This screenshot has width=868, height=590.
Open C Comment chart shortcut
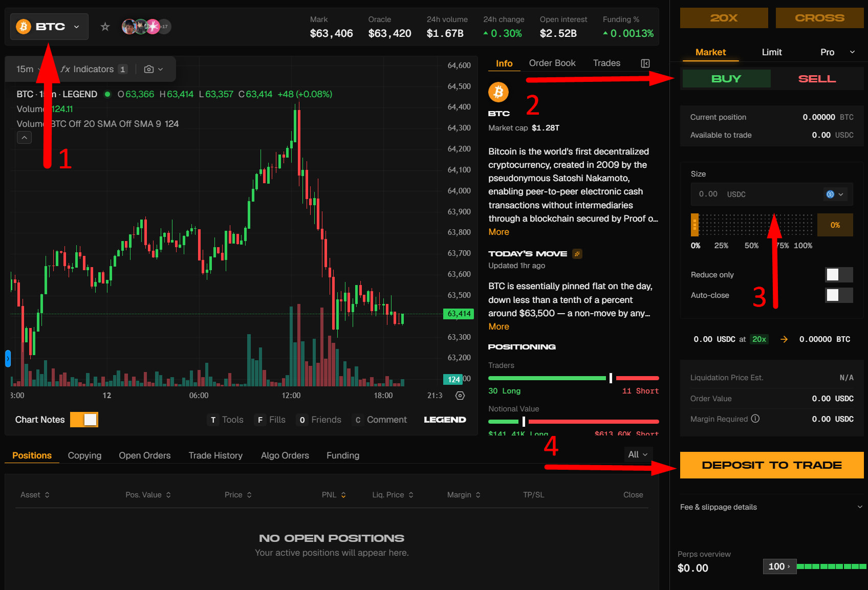click(x=380, y=420)
